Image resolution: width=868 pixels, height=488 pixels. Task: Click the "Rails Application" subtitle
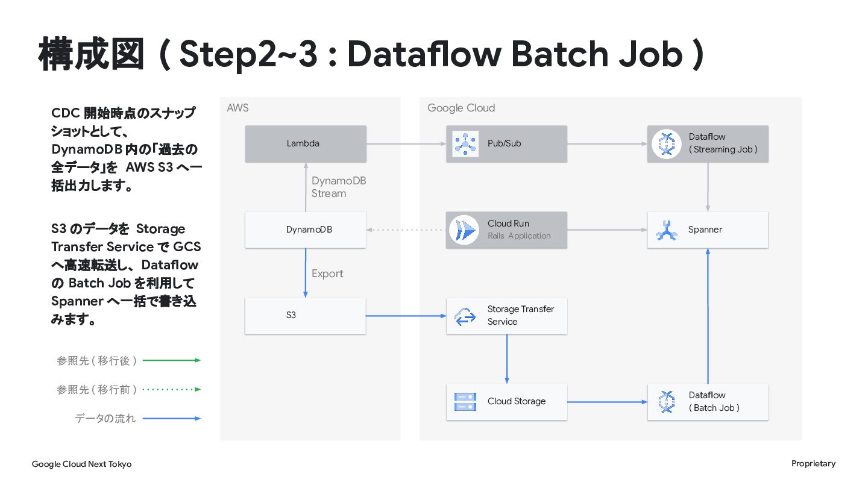519,236
